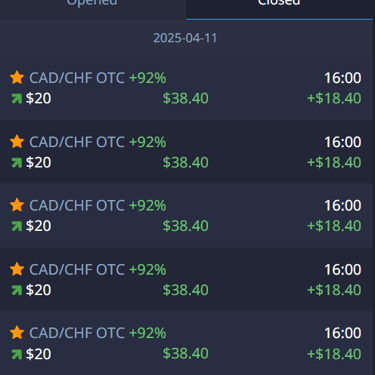Click the favorite star on first CAD/CHF trade

17,77
